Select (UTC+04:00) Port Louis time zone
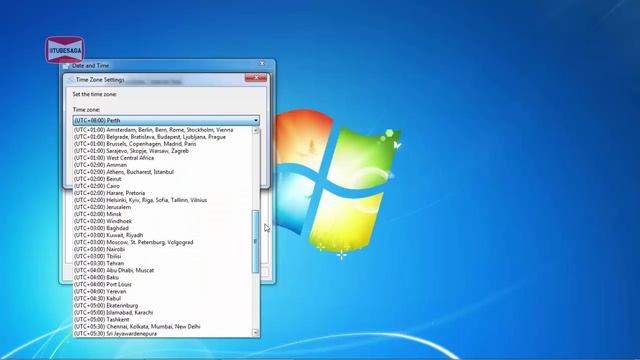The image size is (640, 360). (x=163, y=284)
